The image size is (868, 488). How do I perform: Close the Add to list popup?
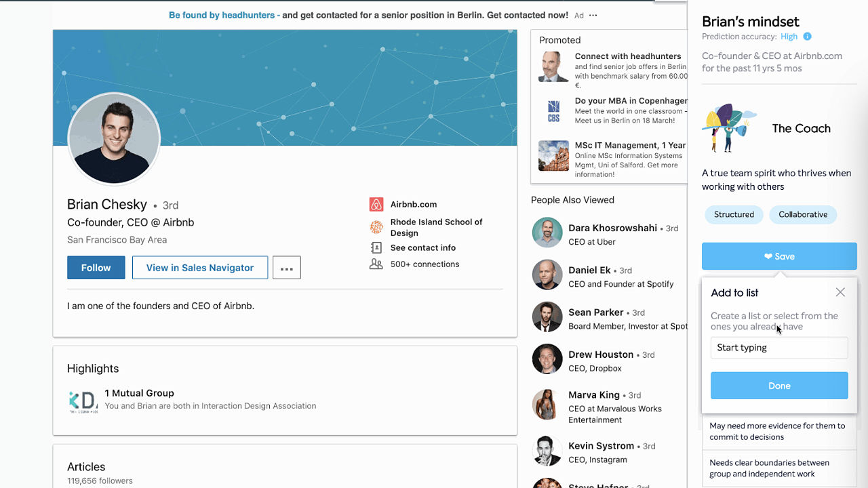click(x=840, y=292)
